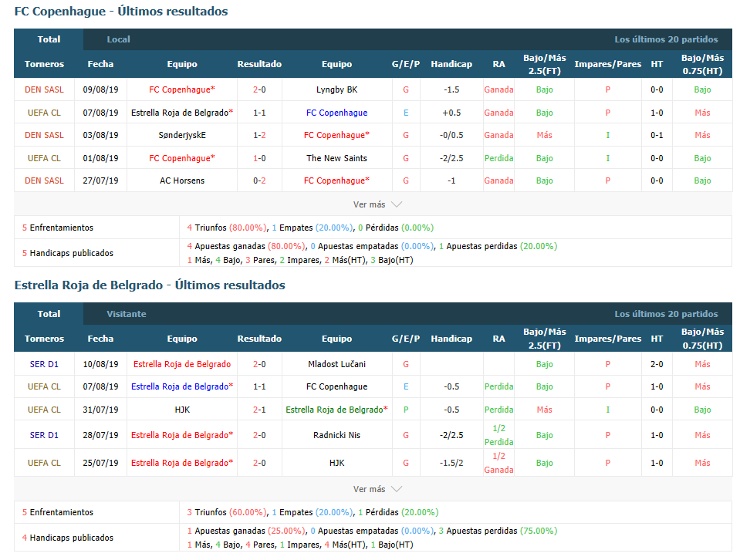
Task: Click UEFA CL tournament on 25/07/19 row
Action: [x=44, y=463]
